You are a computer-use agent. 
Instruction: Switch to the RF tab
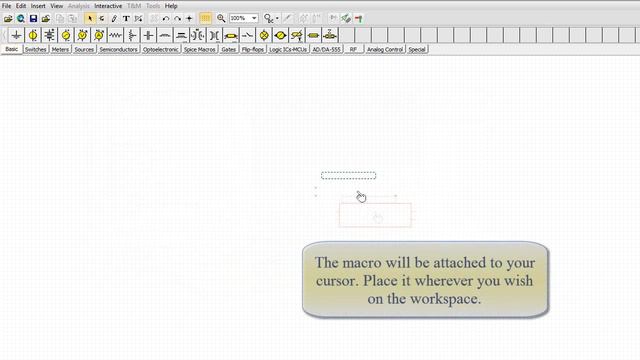353,49
